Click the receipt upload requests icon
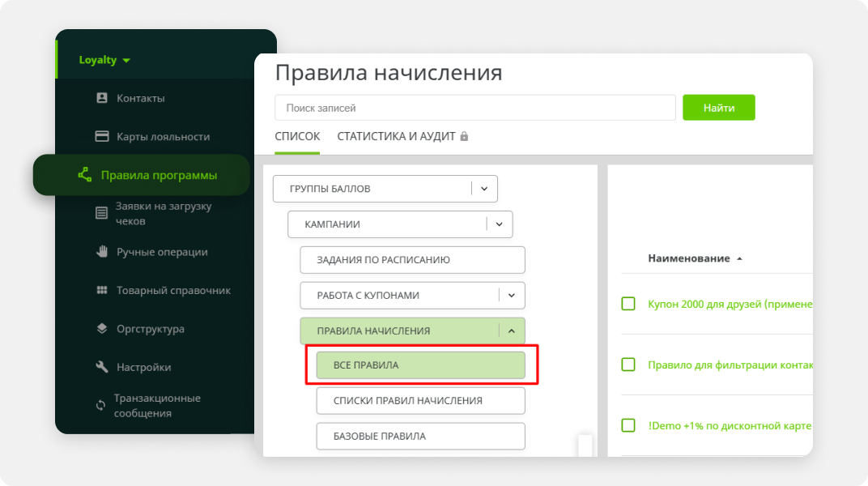Screen dimensions: 868x486 pos(102,213)
